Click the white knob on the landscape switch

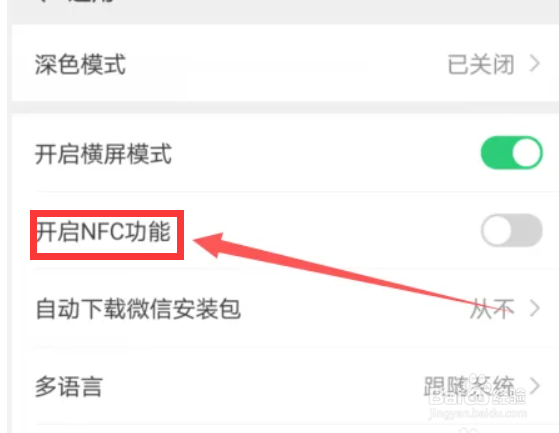point(527,153)
